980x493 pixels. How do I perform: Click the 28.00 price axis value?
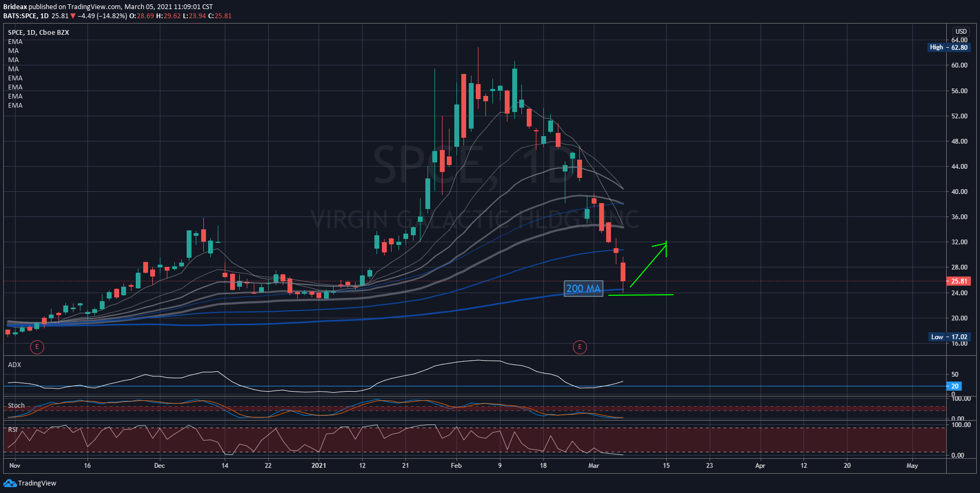coord(960,267)
